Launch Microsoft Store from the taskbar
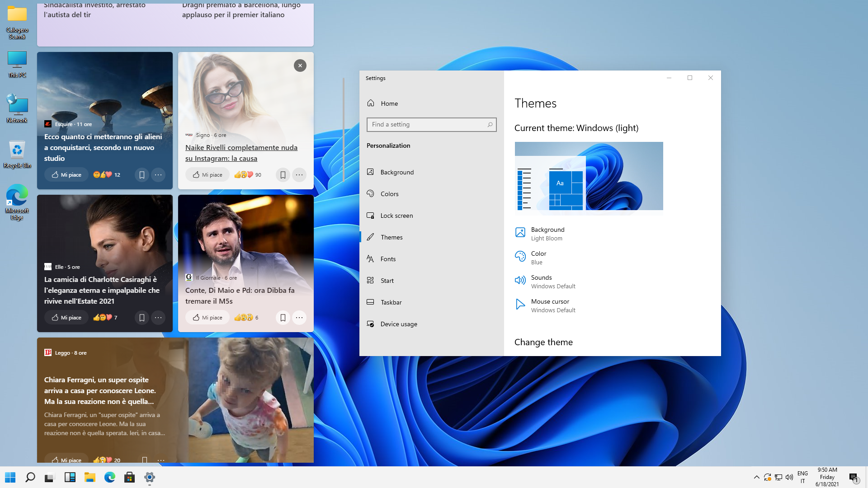The image size is (868, 488). coord(130,477)
